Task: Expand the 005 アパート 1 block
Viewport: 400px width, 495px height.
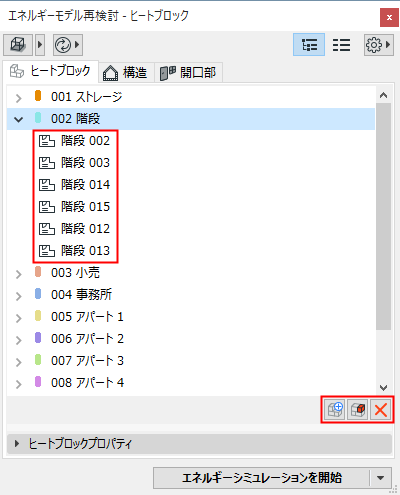Action: point(19,318)
